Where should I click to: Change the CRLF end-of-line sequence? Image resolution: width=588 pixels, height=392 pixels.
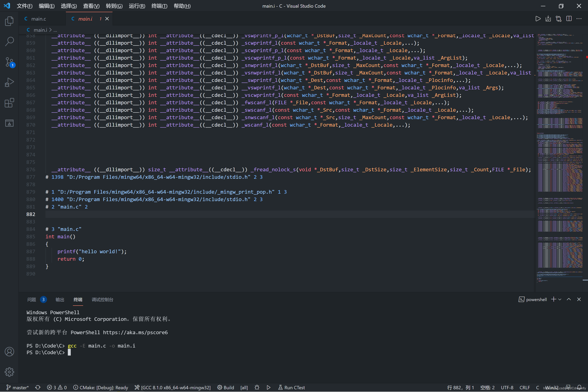[524, 387]
